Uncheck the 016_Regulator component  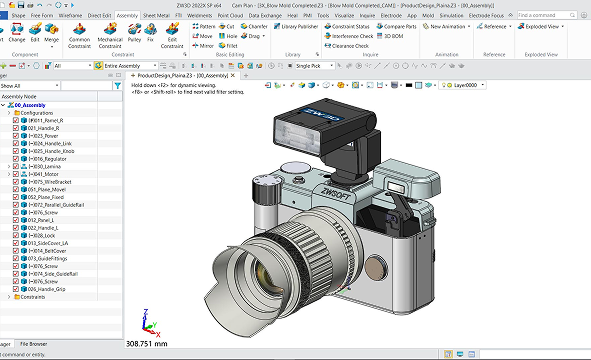point(16,159)
